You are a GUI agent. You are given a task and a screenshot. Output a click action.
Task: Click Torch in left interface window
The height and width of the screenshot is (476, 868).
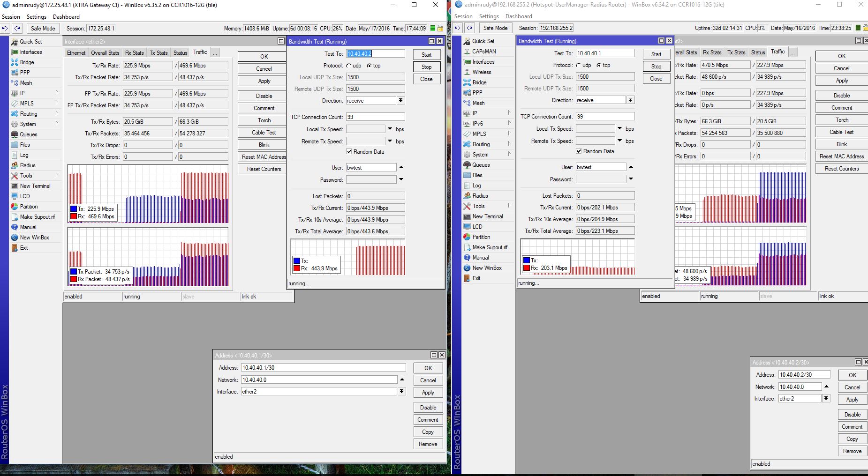tap(264, 120)
